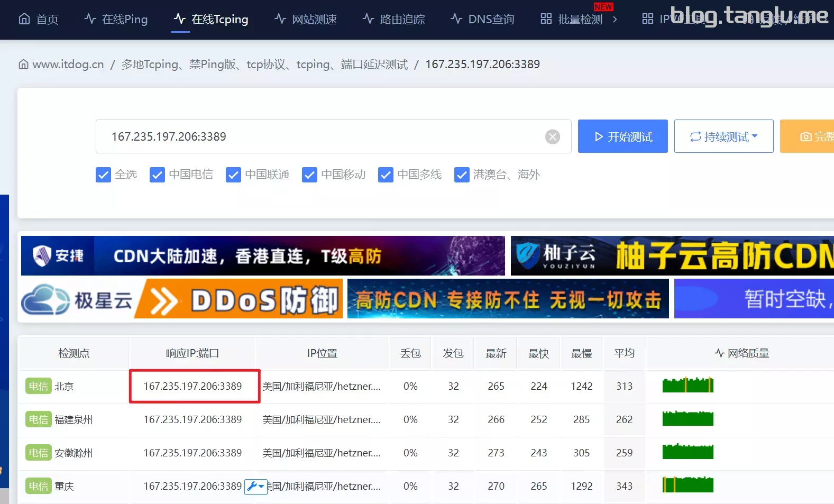834x504 pixels.
Task: Open the 路由追踪 navigation item
Action: 393,20
